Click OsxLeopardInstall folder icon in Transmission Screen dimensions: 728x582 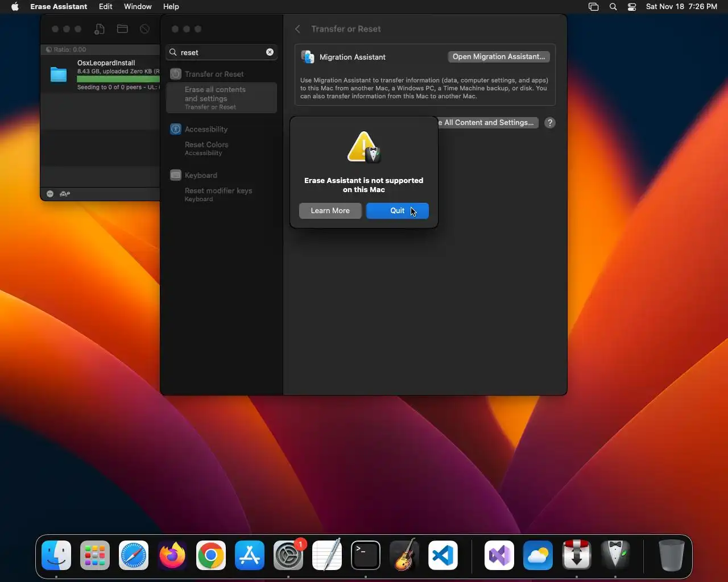(x=59, y=74)
